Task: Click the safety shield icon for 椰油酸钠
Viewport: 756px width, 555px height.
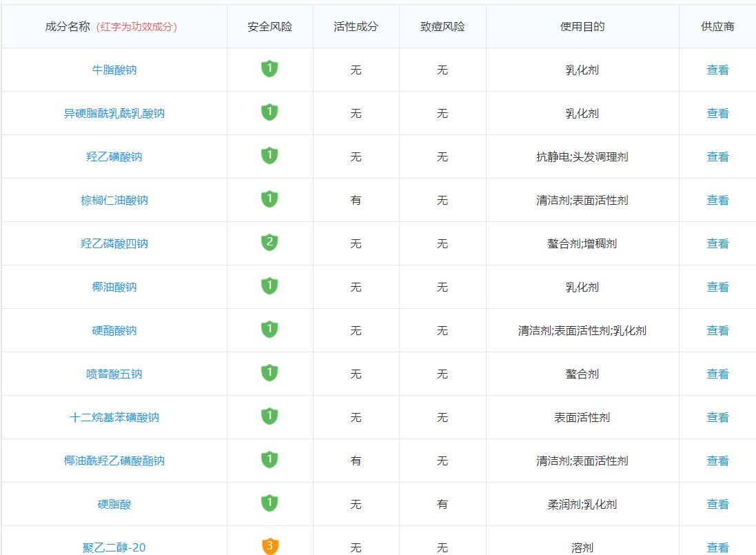Action: click(271, 286)
